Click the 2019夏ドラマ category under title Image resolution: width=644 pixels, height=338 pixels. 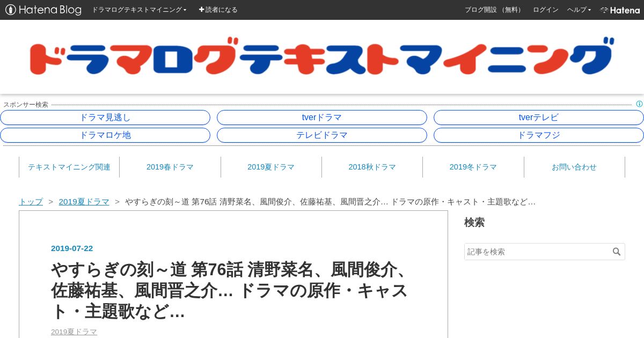[x=74, y=332]
